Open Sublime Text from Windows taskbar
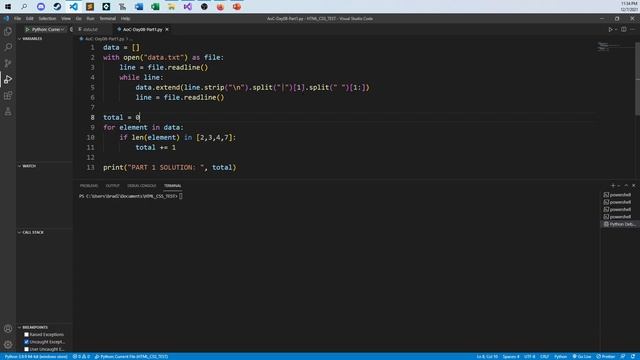This screenshot has height=360, width=640. (90, 7)
